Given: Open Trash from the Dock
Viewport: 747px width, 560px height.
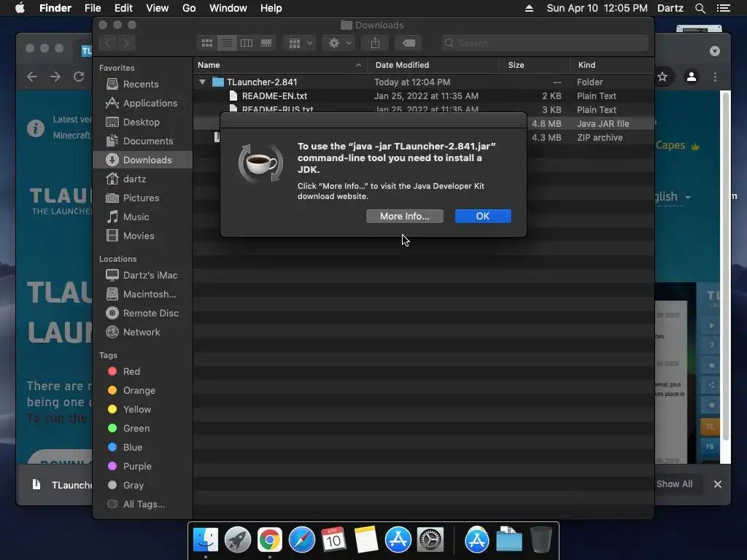Looking at the screenshot, I should pos(541,540).
